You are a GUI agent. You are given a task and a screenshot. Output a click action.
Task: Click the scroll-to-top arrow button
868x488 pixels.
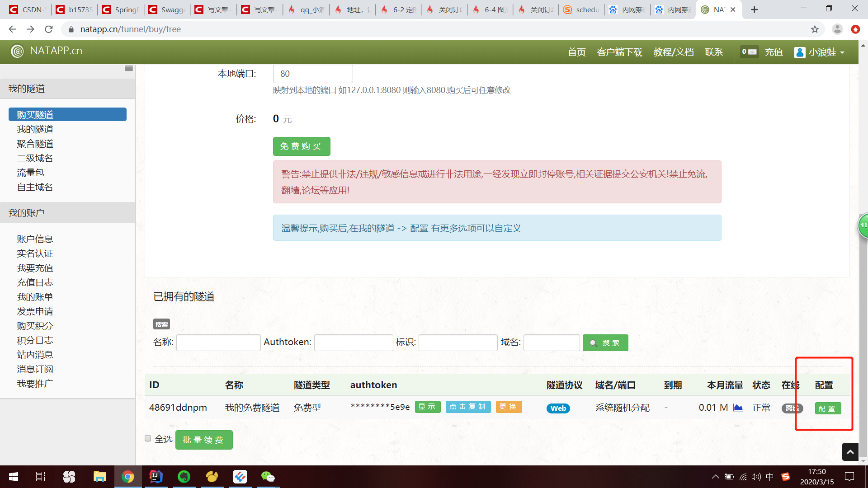click(850, 452)
